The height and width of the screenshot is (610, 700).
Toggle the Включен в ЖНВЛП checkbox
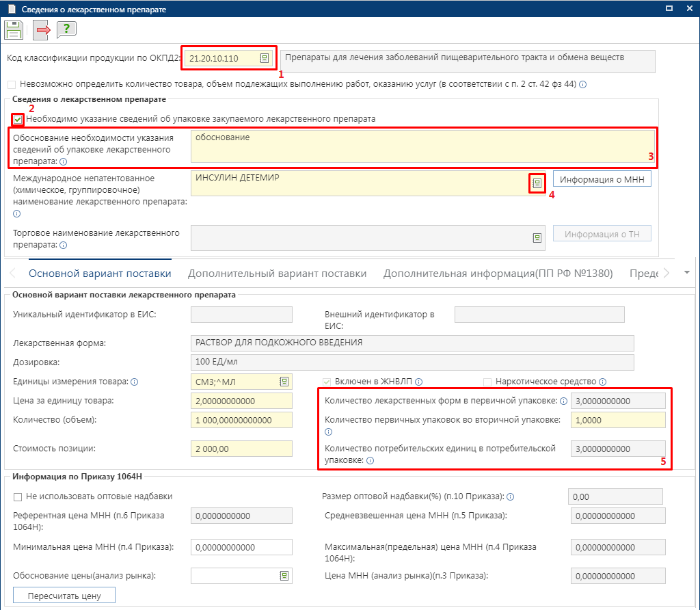[327, 382]
